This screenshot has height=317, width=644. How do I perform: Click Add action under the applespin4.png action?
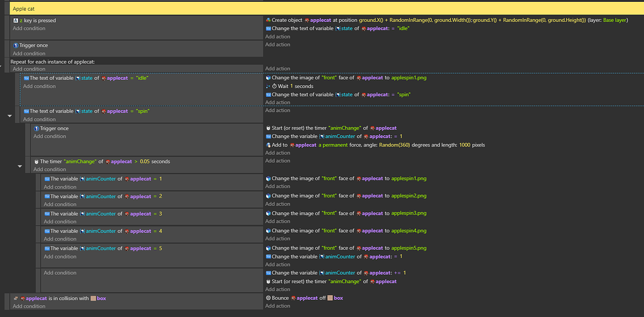tap(278, 238)
